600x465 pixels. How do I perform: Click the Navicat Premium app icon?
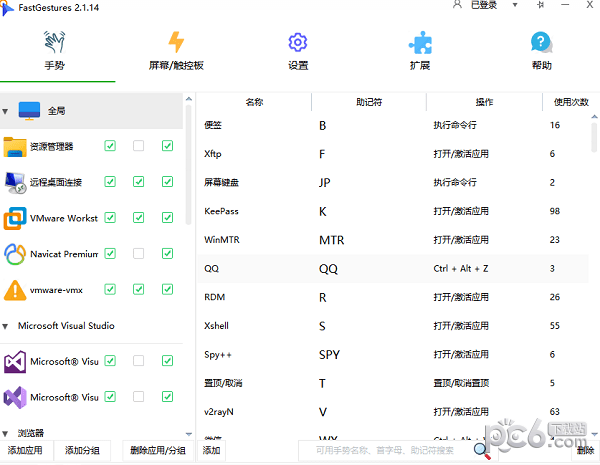point(15,254)
